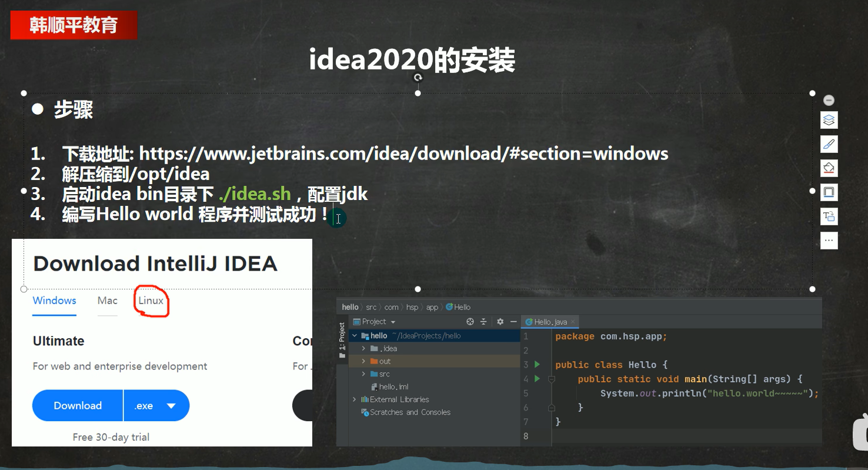Image resolution: width=868 pixels, height=470 pixels.
Task: Click the 'package com.hsp.app;' code line
Action: 611,336
